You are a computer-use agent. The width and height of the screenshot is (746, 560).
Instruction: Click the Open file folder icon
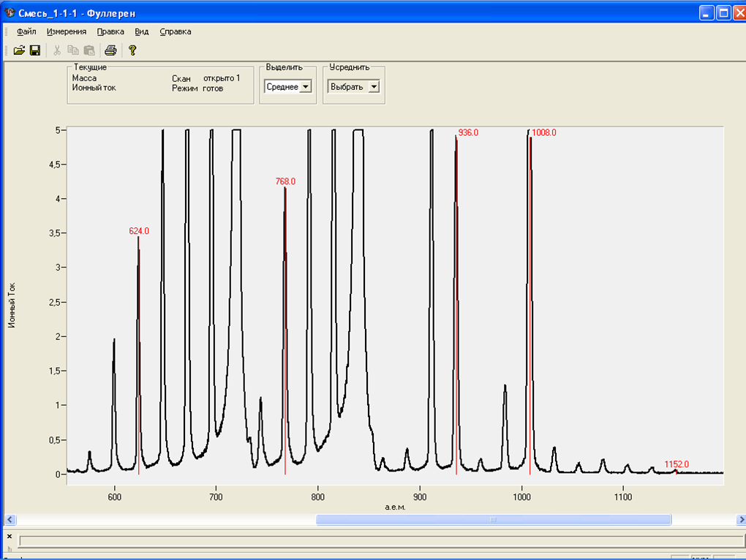pos(19,50)
